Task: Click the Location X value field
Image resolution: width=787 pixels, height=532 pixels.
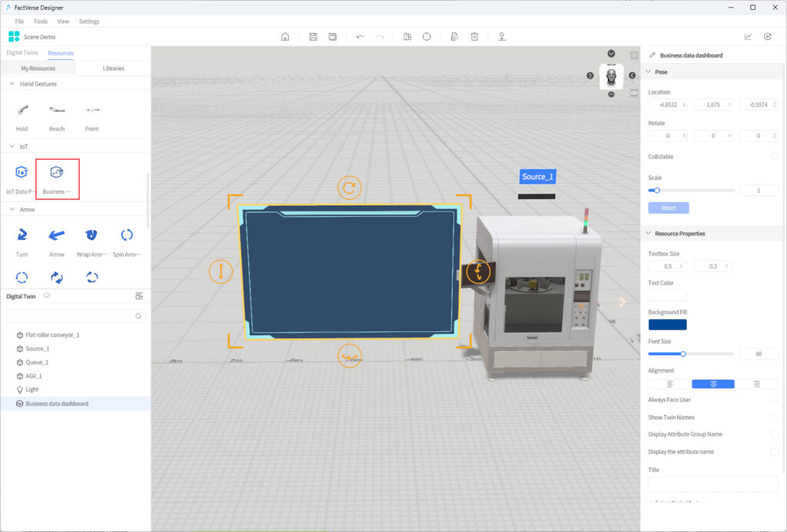Action: [668, 105]
